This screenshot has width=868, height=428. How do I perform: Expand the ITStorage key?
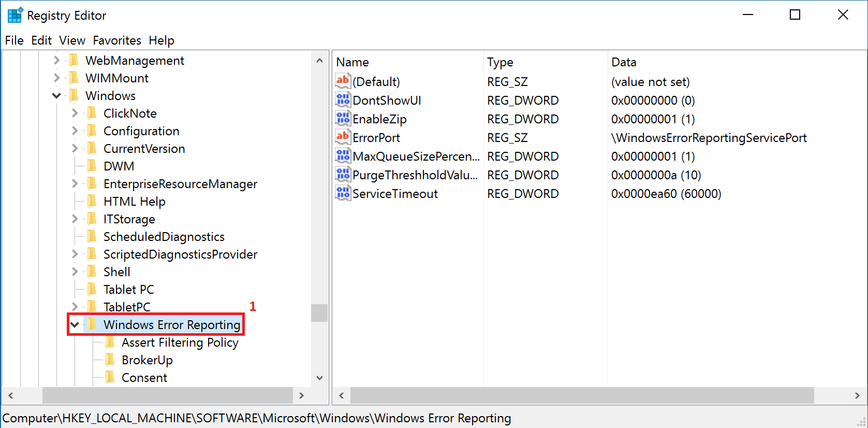pos(75,219)
